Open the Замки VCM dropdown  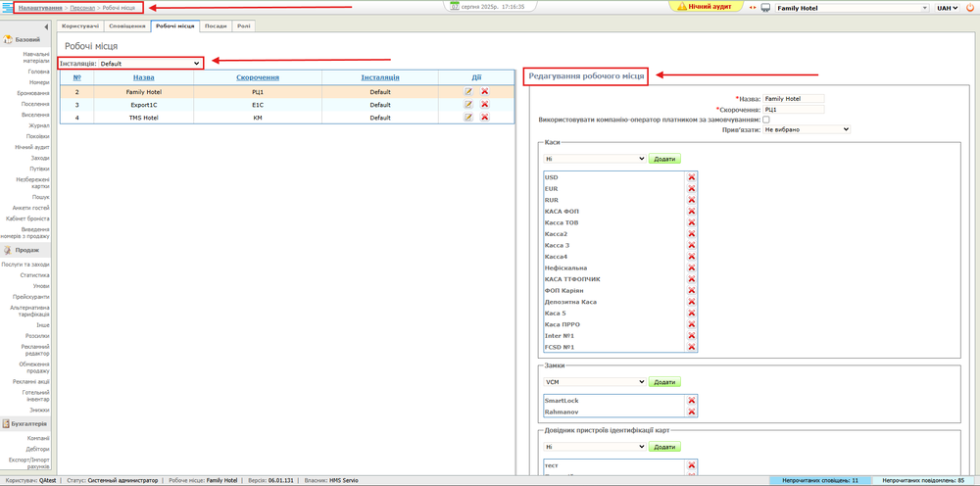(x=595, y=381)
